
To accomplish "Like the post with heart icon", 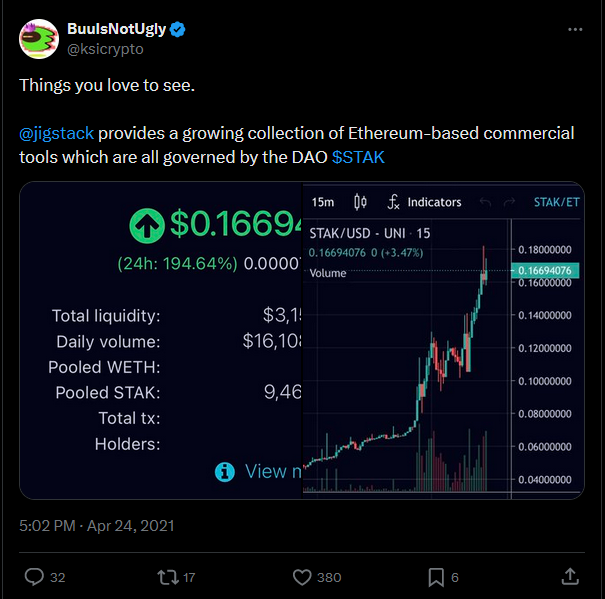I will point(302,577).
